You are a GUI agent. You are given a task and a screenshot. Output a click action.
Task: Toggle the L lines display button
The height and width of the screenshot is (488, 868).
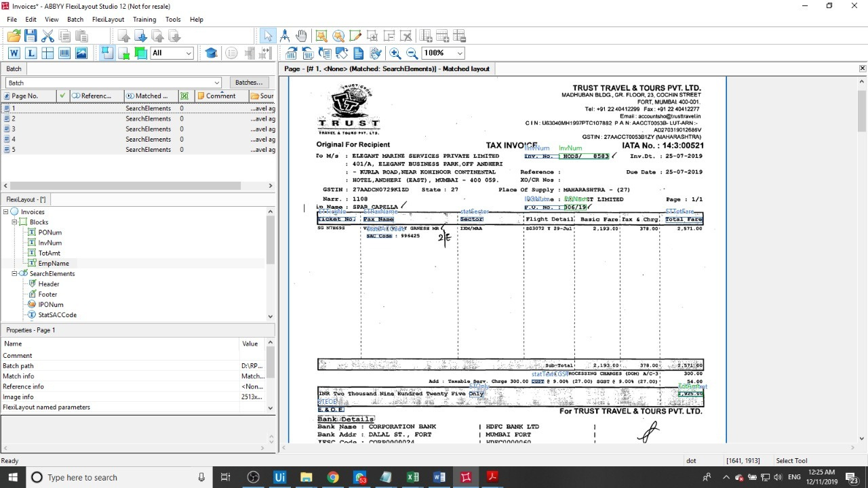click(31, 53)
